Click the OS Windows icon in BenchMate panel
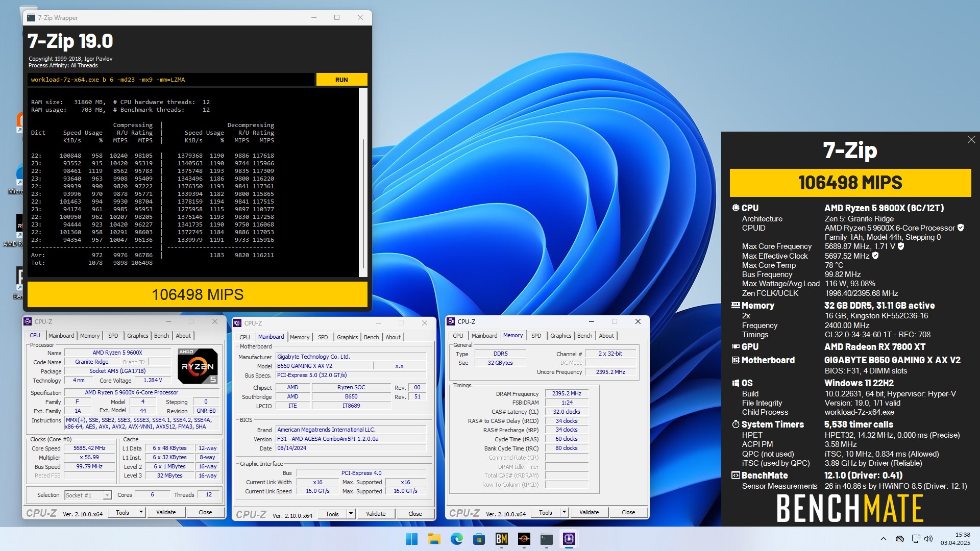 coord(736,383)
